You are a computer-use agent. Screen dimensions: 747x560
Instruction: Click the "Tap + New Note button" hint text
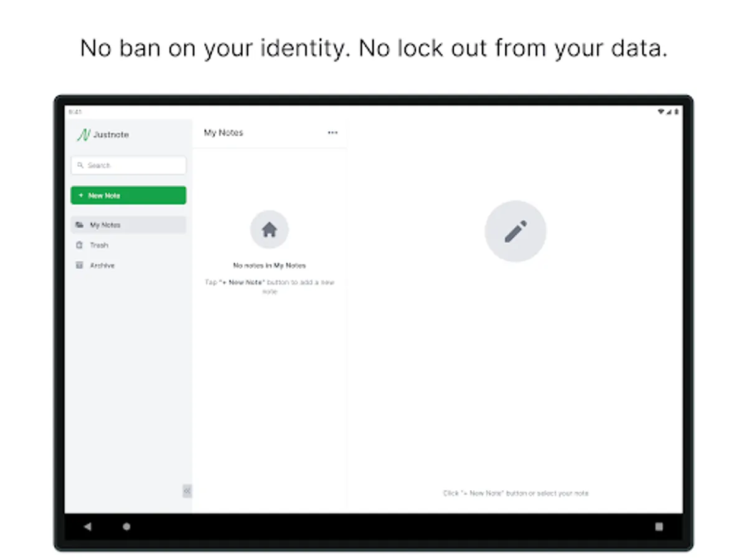pos(270,287)
